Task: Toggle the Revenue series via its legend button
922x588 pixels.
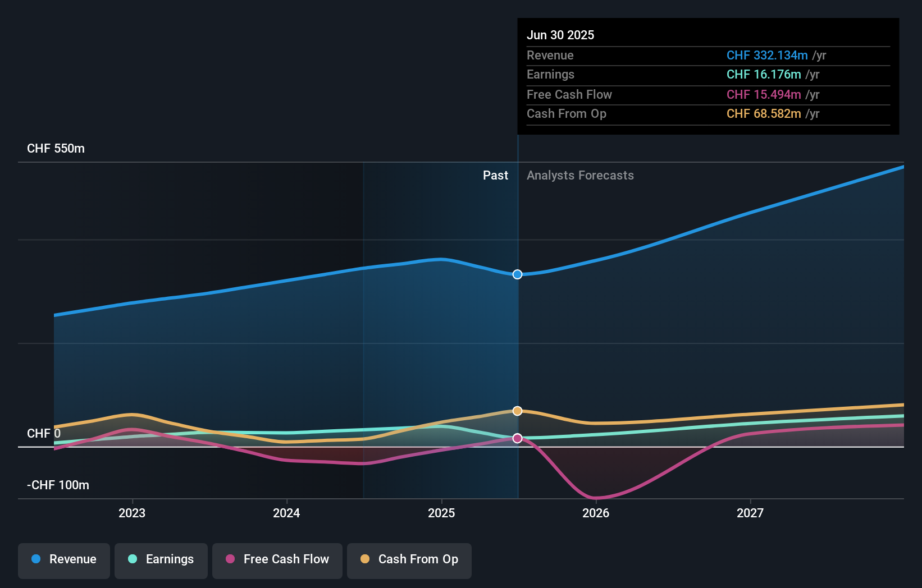Action: (x=63, y=559)
